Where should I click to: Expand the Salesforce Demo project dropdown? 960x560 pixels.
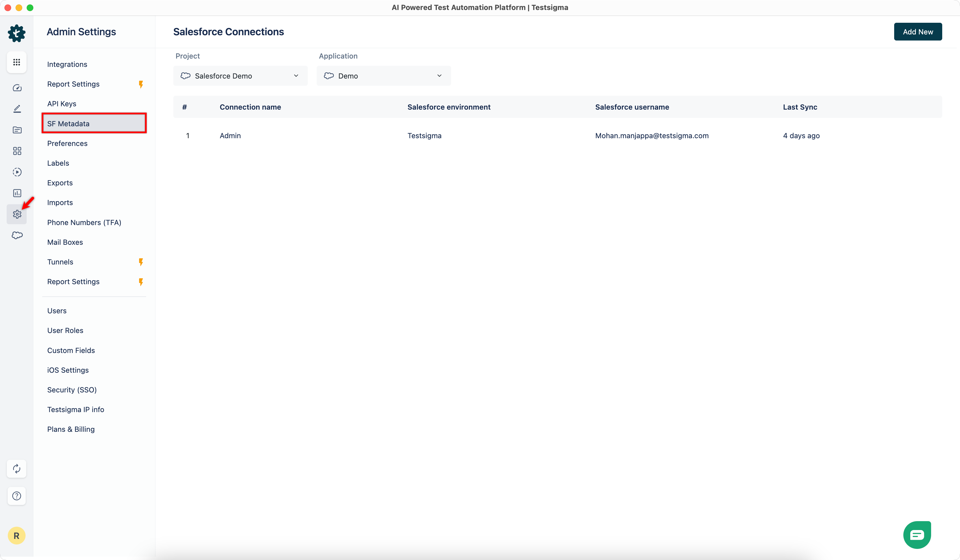tap(240, 76)
